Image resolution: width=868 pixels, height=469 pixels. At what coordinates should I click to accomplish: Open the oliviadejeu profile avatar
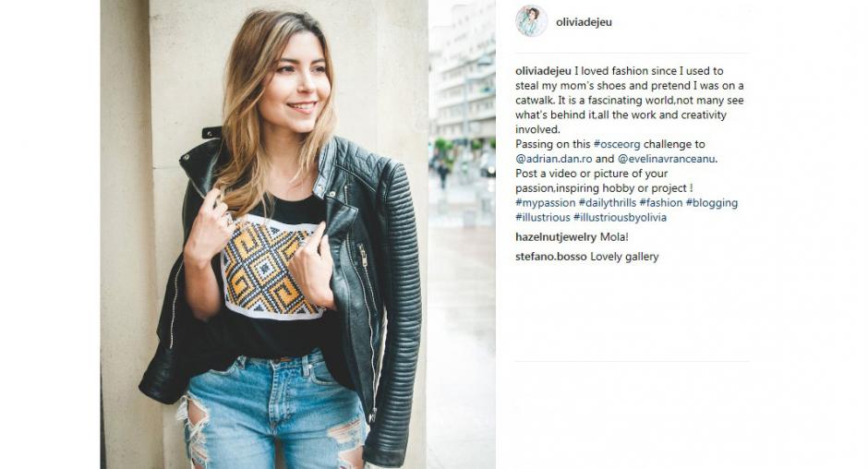[x=532, y=21]
